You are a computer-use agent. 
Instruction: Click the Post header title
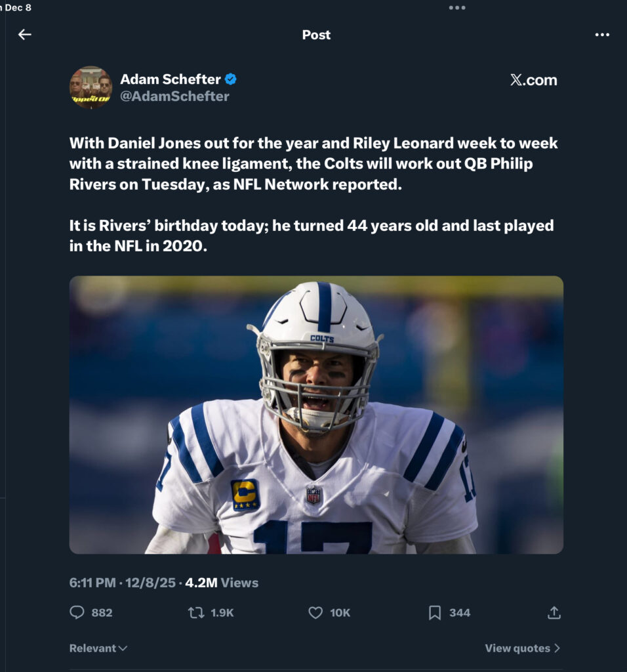(x=316, y=35)
